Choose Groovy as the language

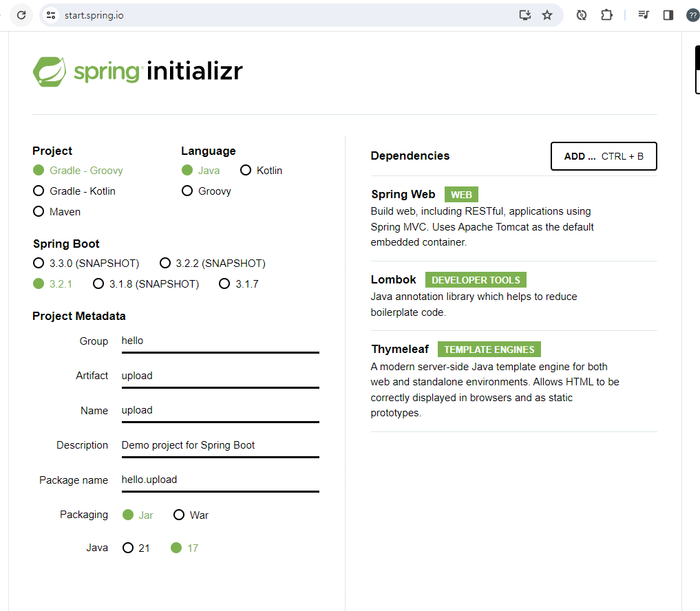[x=206, y=191]
